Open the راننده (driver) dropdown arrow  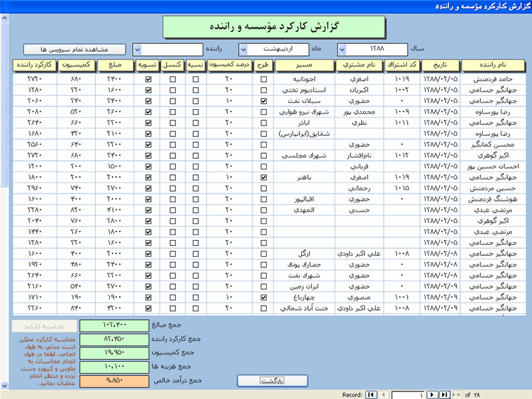137,49
